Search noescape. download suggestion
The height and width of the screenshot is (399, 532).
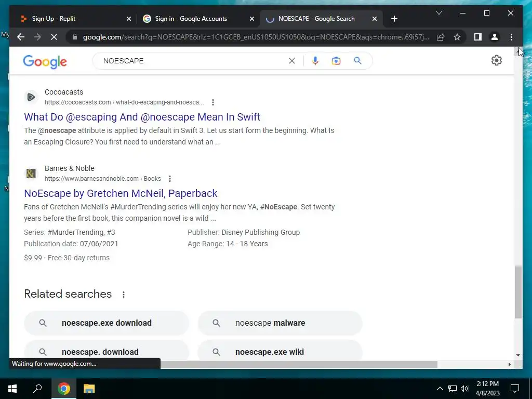[x=107, y=350]
